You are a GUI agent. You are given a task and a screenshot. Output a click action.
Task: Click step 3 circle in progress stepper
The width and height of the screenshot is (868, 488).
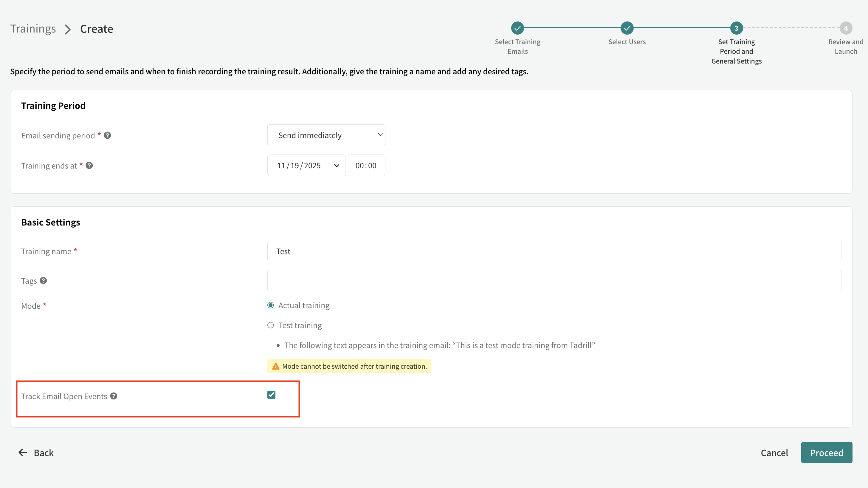click(736, 28)
